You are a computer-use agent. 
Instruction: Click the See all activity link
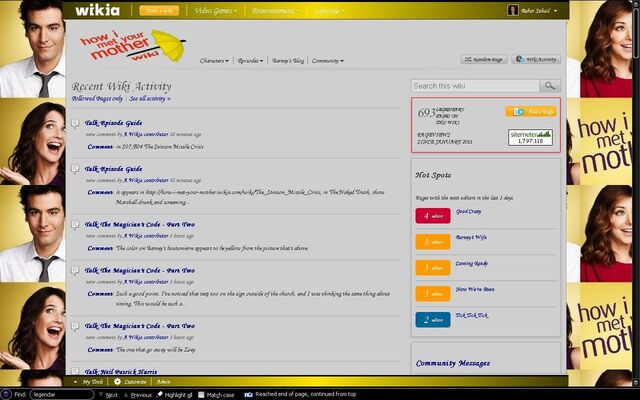coord(150,98)
